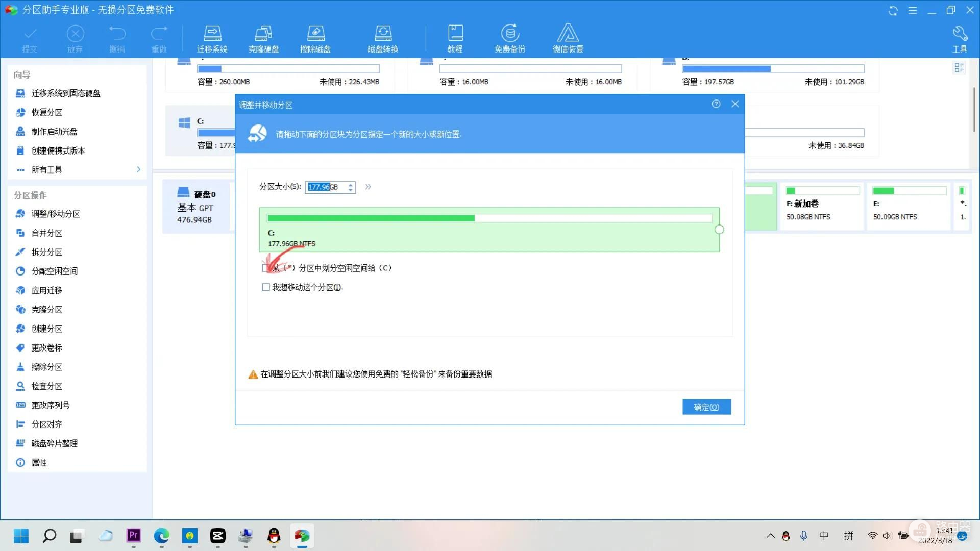The height and width of the screenshot is (551, 980).
Task: Click the circular resize handle on C: partition bar
Action: pos(719,230)
